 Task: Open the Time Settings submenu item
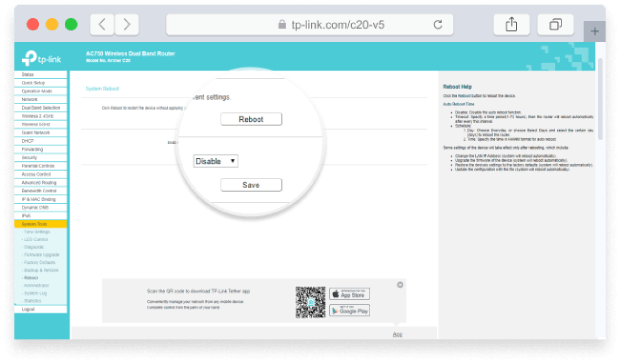pos(37,232)
